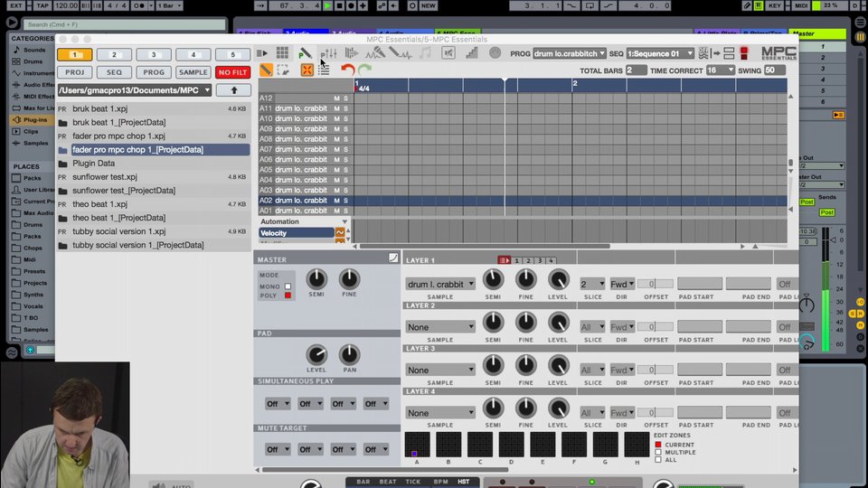Click the SAMPLE filter button
The height and width of the screenshot is (488, 868).
[x=193, y=72]
